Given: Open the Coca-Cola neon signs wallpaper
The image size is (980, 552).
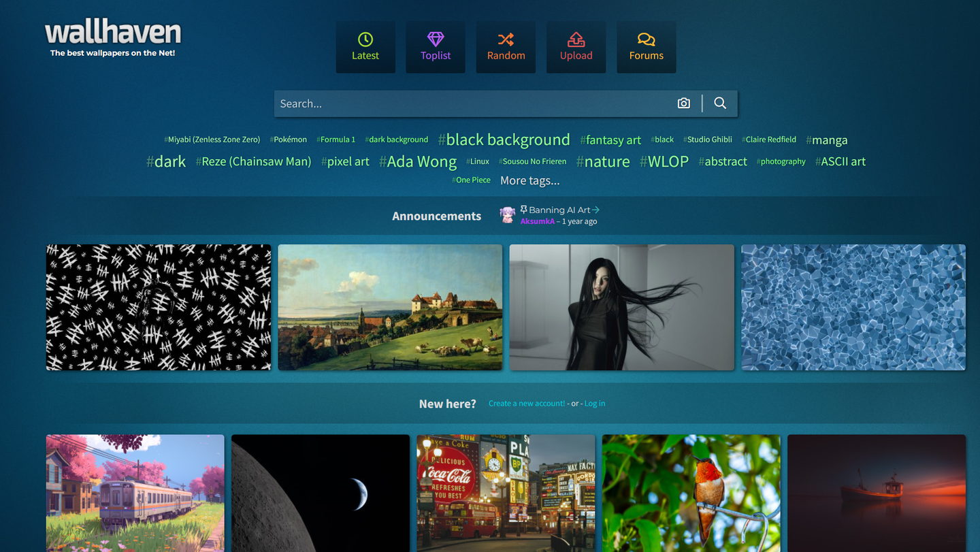Looking at the screenshot, I should click(506, 493).
